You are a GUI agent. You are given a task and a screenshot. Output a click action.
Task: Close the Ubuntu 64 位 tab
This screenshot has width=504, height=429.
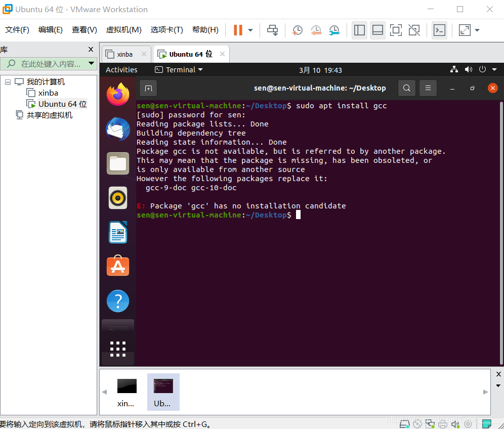coord(222,54)
